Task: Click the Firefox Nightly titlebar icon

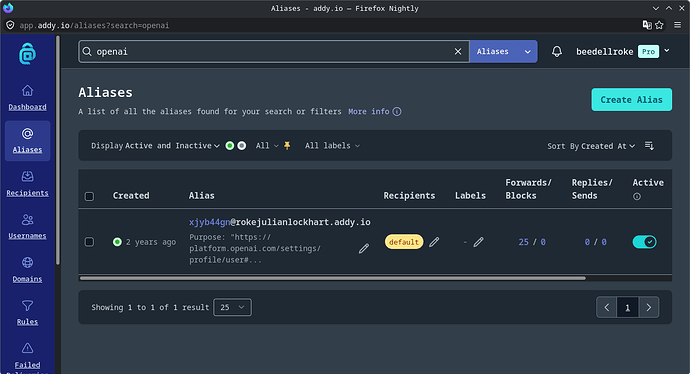Action: 8,8
